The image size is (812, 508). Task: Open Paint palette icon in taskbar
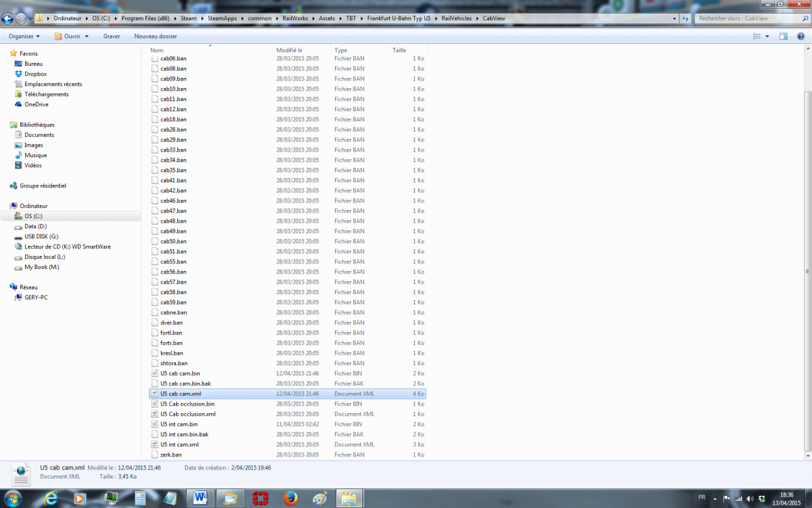[320, 499]
